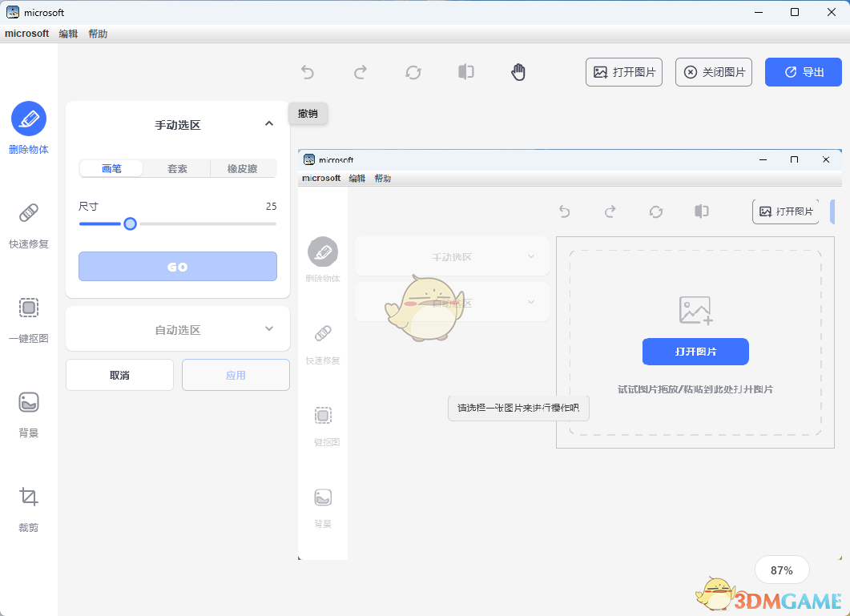Collapse the 手动选区 panel

[x=269, y=123]
